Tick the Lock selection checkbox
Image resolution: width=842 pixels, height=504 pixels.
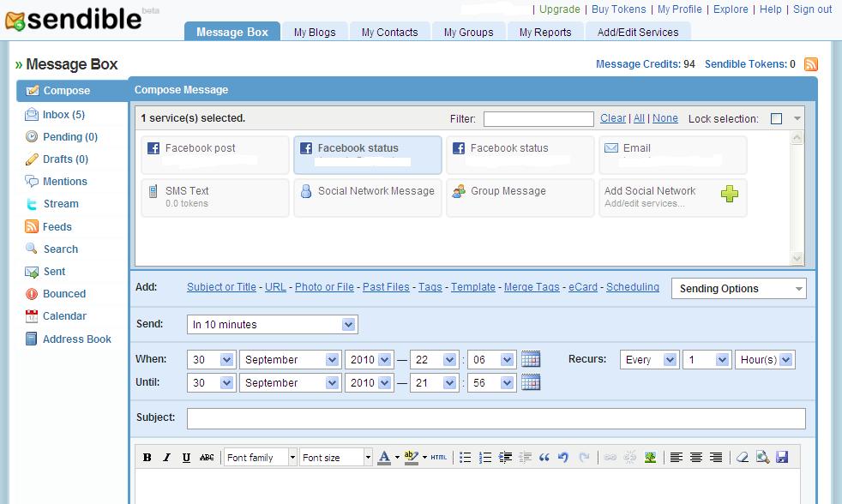(x=776, y=118)
